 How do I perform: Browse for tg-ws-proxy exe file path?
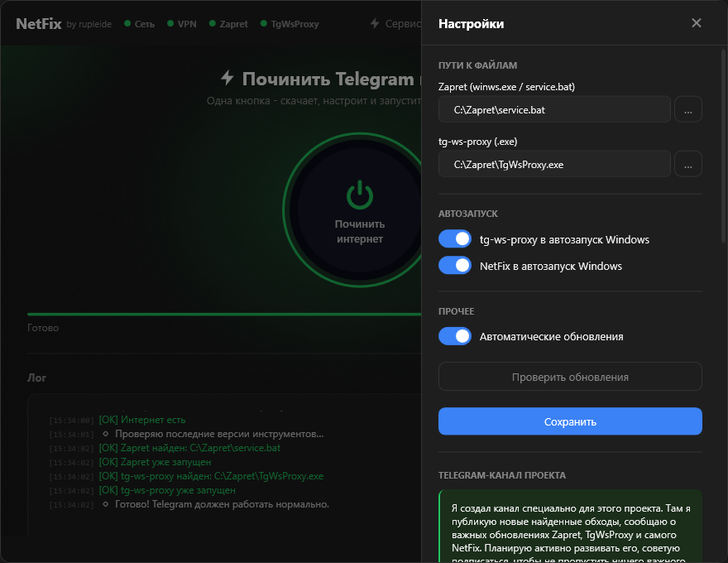pos(688,164)
